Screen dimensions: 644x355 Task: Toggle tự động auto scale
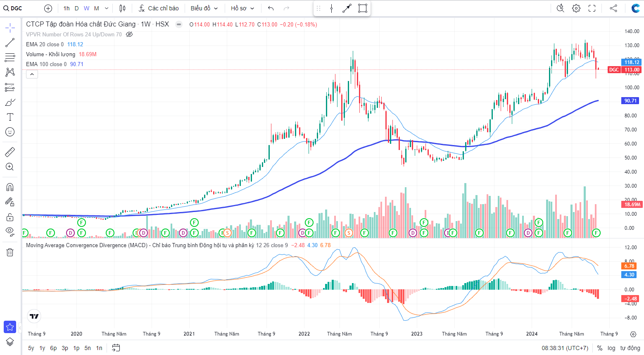pyautogui.click(x=630, y=348)
